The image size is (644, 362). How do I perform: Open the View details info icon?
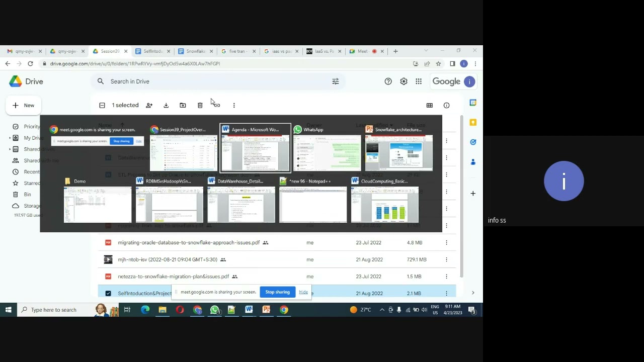[x=446, y=105]
